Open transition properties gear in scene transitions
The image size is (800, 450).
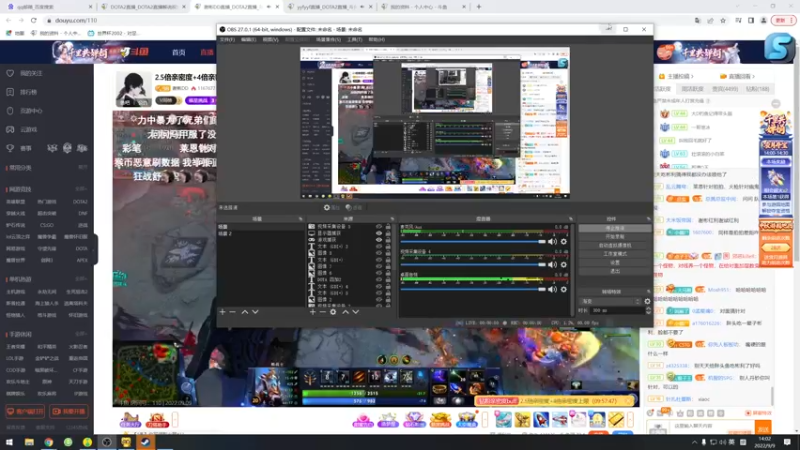647,301
